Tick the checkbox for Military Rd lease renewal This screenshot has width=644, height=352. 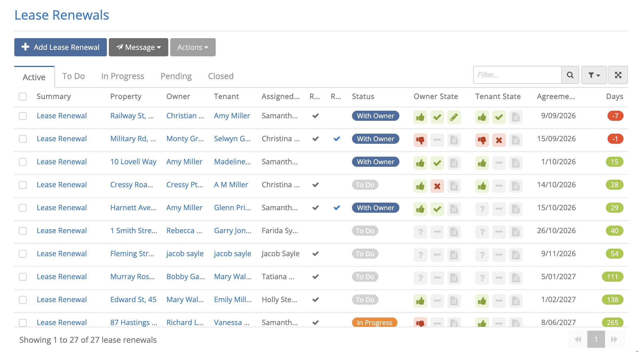[x=23, y=139]
